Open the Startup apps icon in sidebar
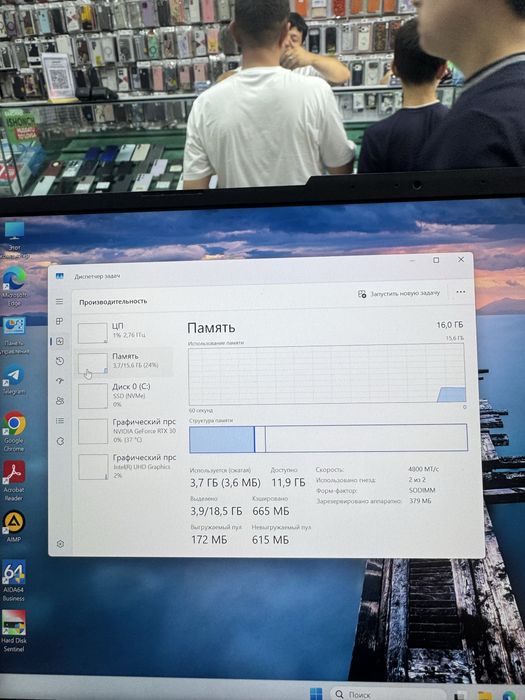Image resolution: width=525 pixels, height=700 pixels. (x=60, y=381)
